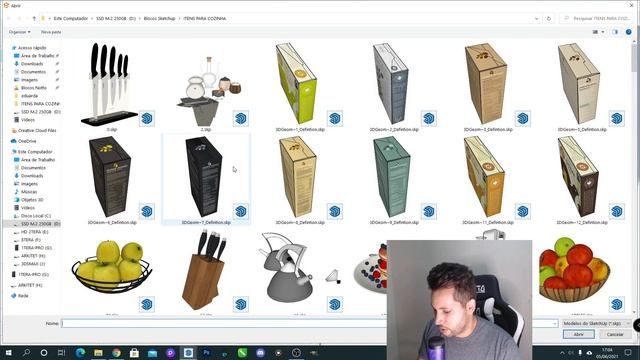Open the Organizar menu
640x360 pixels.
click(x=20, y=32)
